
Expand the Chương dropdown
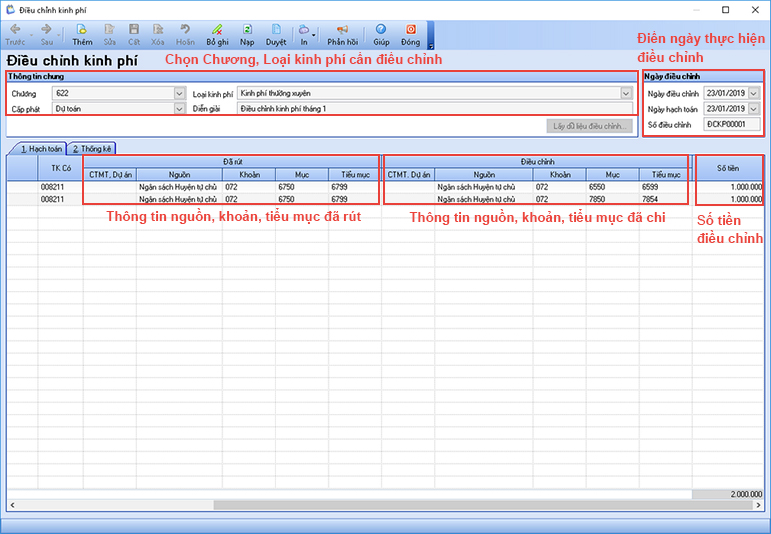point(180,93)
